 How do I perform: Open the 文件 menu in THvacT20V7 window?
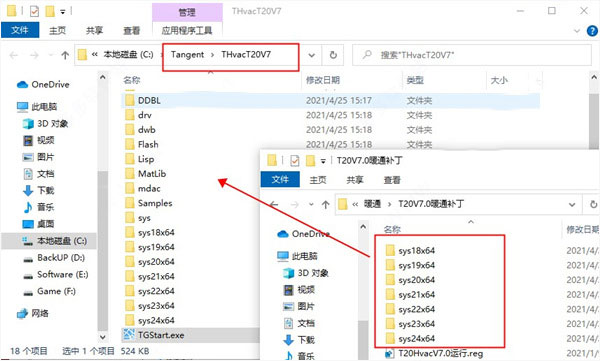tap(20, 30)
